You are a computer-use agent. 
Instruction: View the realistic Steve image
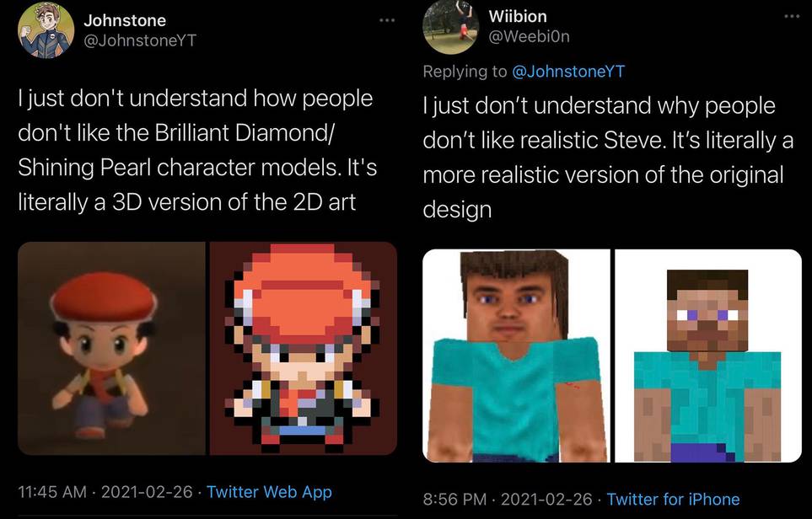[515, 356]
